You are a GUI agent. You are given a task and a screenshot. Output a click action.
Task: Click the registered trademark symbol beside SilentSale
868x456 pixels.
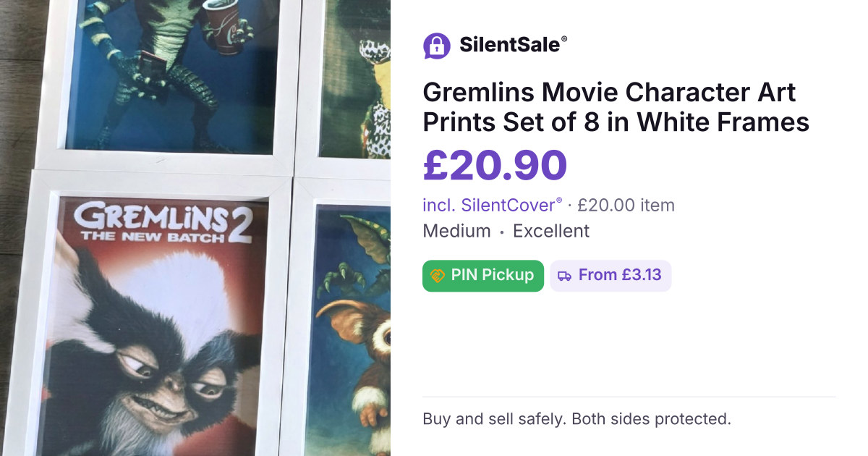point(564,40)
